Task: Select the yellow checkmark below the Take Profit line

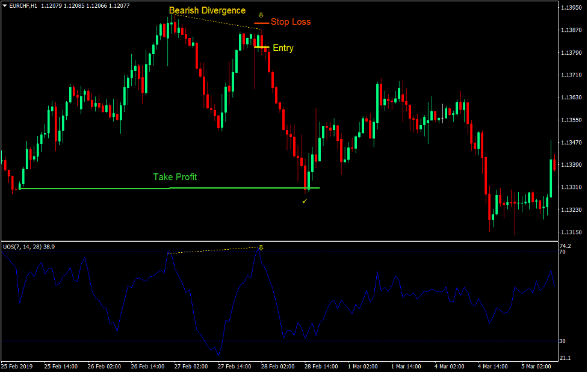Action: click(x=305, y=200)
